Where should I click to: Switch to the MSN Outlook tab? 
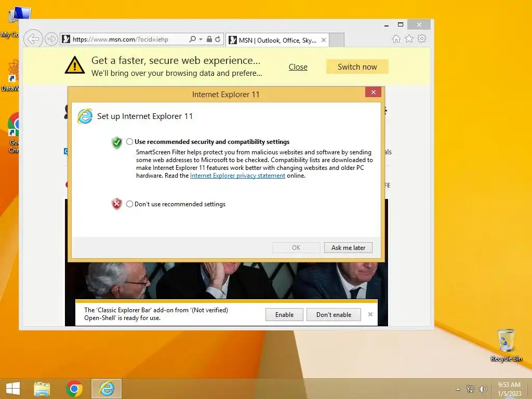tap(277, 40)
